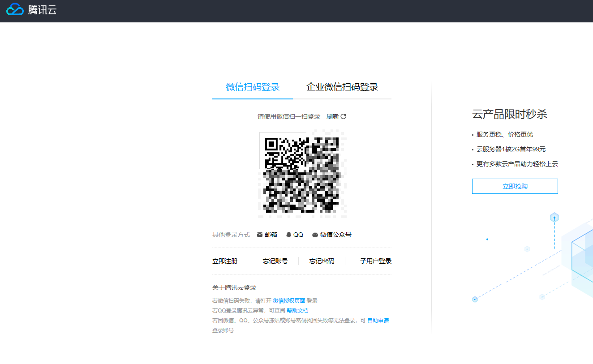Click the text 更有多款云产品助力轻松上云
Viewport: 593px width, 364px height.
[517, 164]
